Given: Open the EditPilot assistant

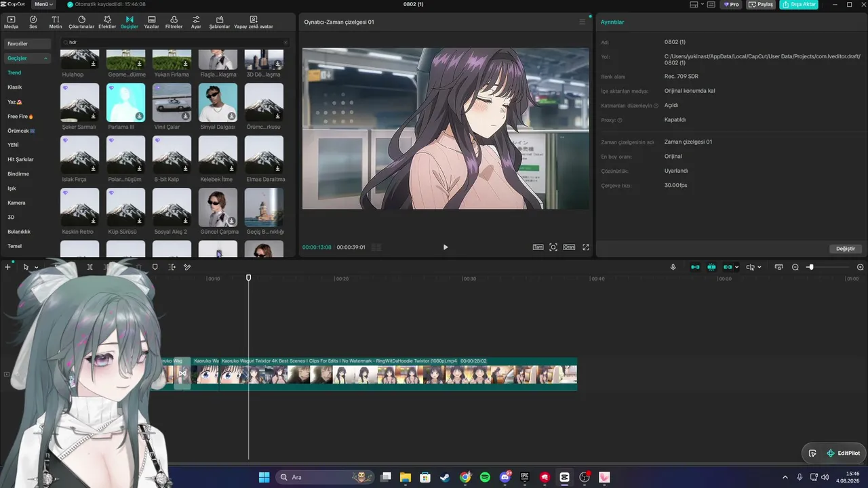Looking at the screenshot, I should point(843,453).
